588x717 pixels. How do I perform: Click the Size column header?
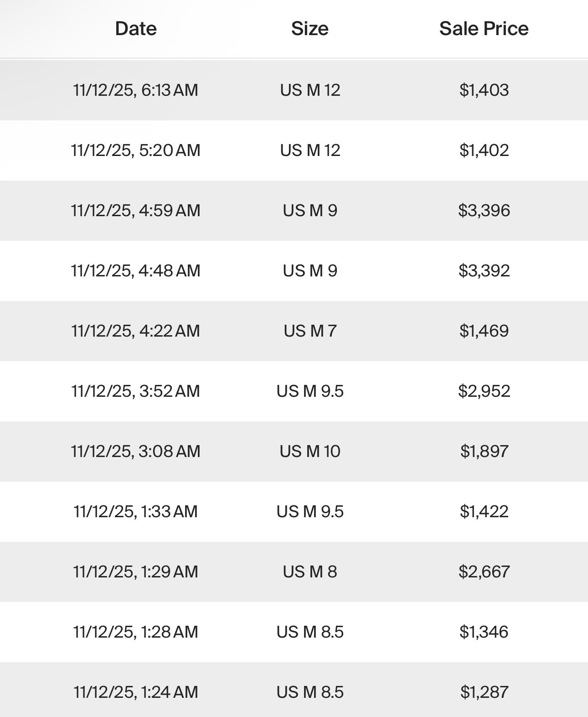point(309,29)
